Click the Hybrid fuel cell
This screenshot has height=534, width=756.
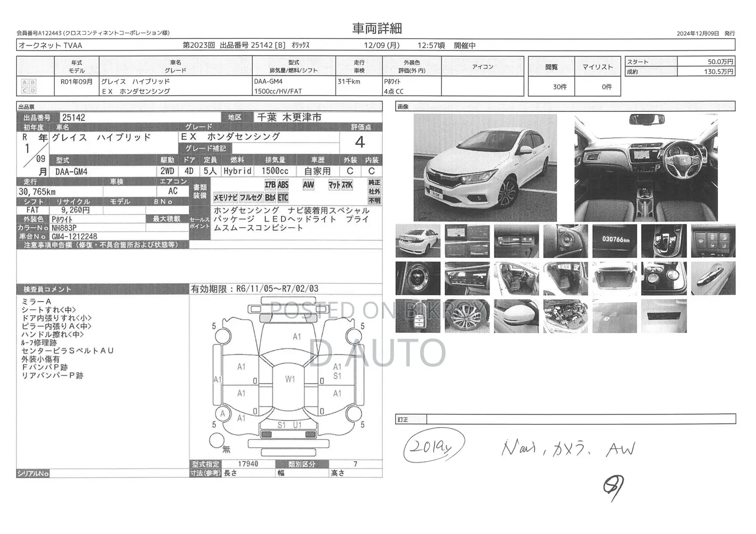point(238,171)
